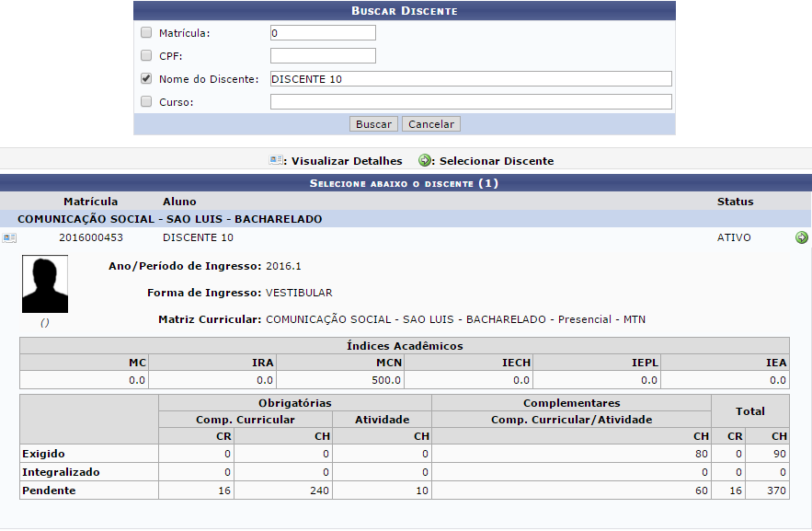This screenshot has height=531, width=812.
Task: Click the green Selecionar Discente arrow for DISCENTE 10
Action: click(801, 237)
